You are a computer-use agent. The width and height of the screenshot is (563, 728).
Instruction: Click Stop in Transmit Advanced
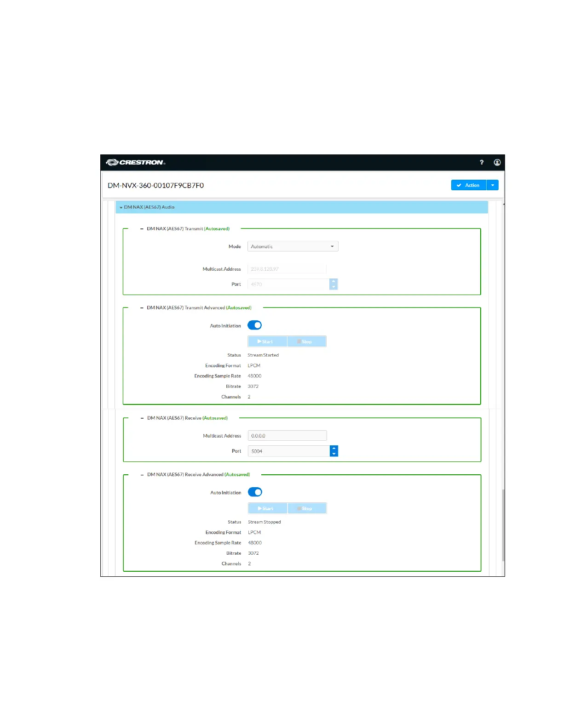307,341
